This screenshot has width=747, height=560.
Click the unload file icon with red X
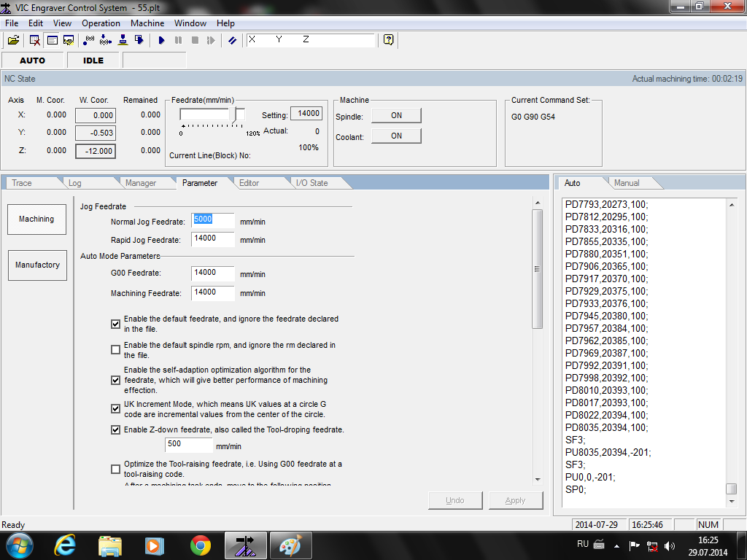[x=35, y=41]
